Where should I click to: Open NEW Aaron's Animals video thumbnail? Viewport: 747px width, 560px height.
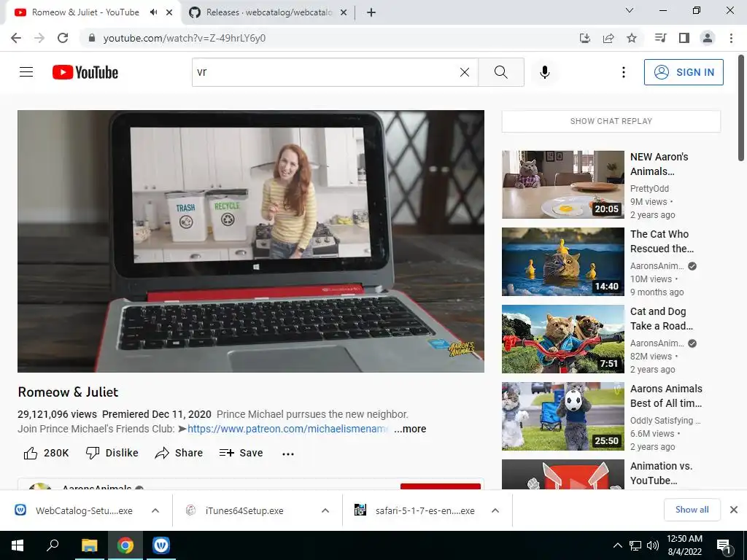click(x=562, y=184)
